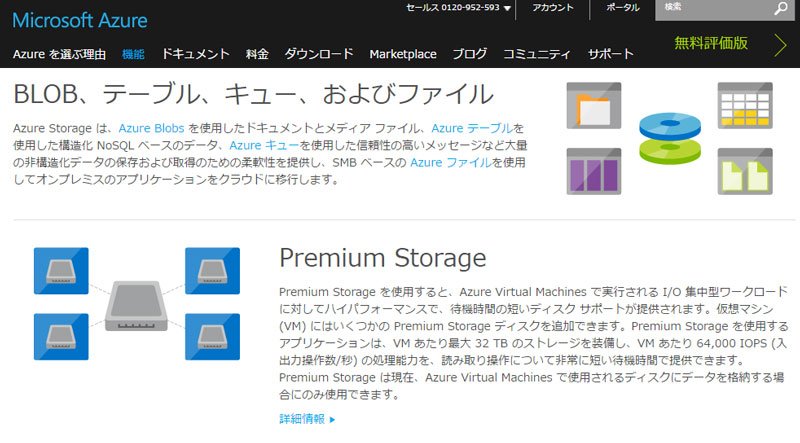This screenshot has height=443, width=800.
Task: Click the green arrow beside 無料評価版
Action: coord(781,45)
